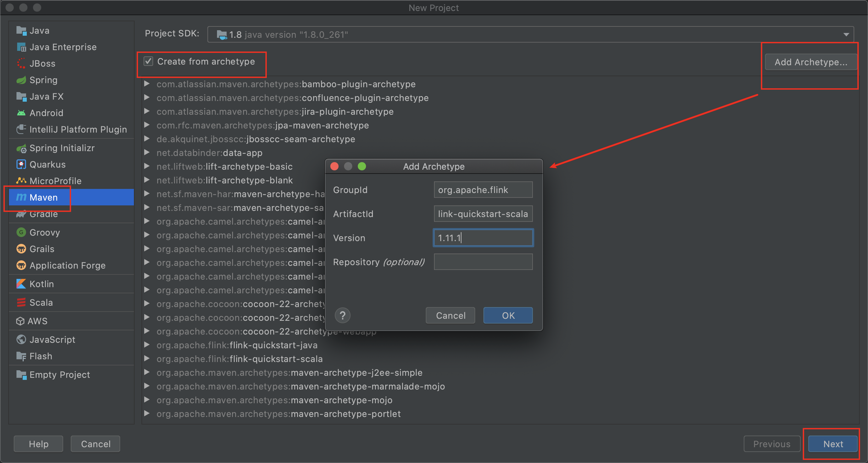Click the JavaScript globe icon
The height and width of the screenshot is (463, 868).
pyautogui.click(x=21, y=340)
